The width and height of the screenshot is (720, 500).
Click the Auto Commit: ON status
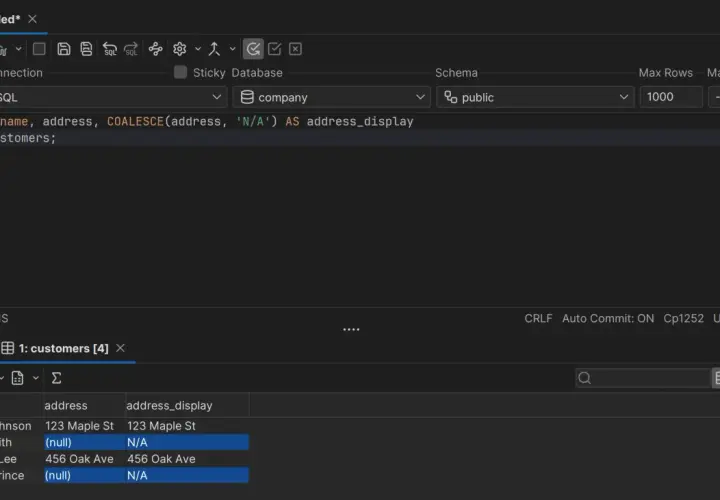point(608,318)
